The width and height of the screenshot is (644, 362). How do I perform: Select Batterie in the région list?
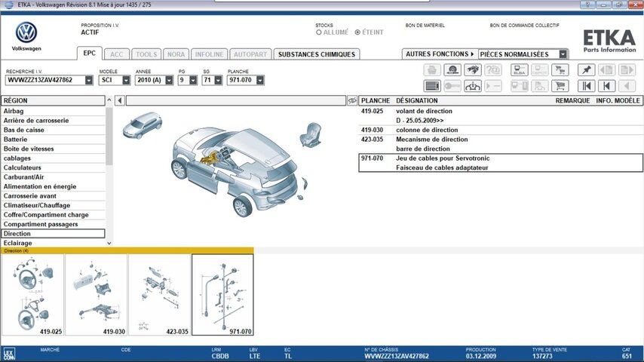(53, 140)
